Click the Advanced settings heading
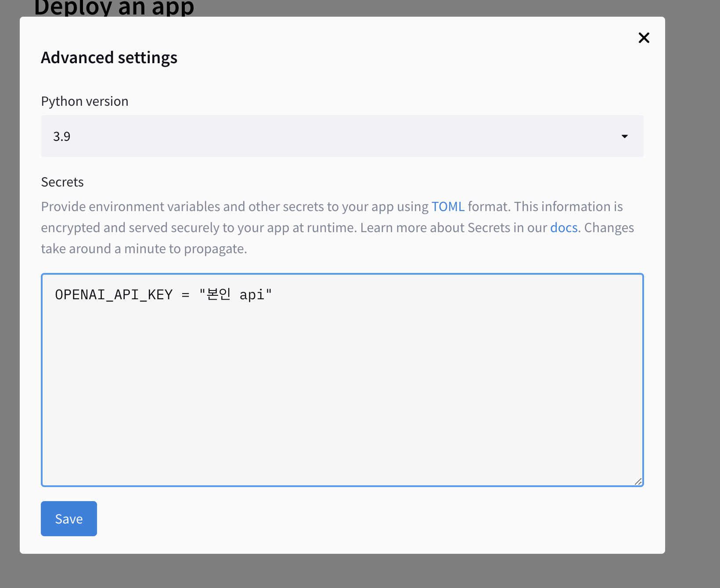Viewport: 720px width, 588px height. [109, 57]
